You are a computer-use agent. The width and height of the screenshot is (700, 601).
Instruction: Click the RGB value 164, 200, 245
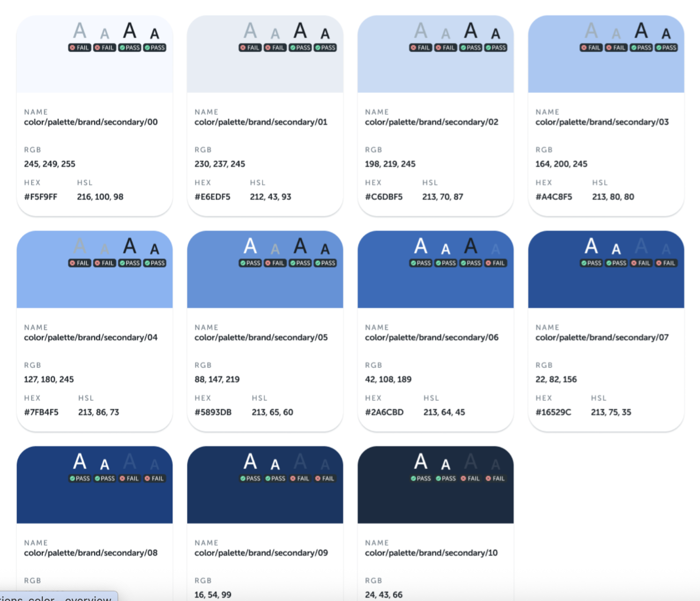click(x=561, y=164)
